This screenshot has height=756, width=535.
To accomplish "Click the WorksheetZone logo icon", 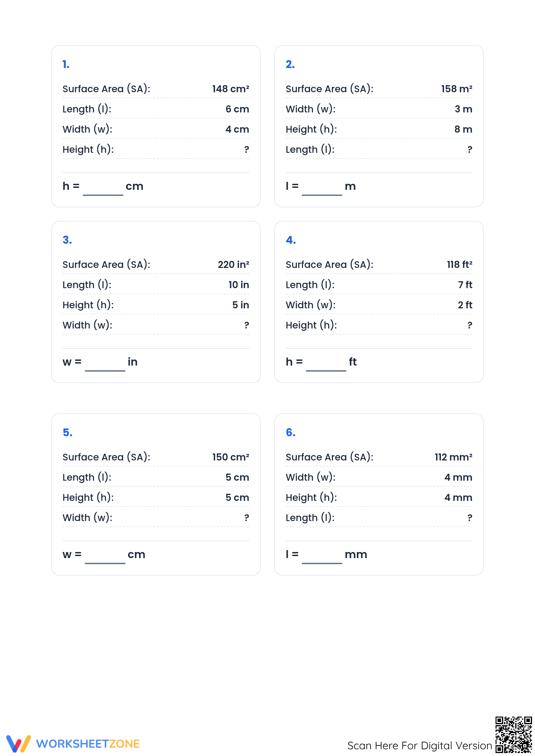I will point(19,744).
